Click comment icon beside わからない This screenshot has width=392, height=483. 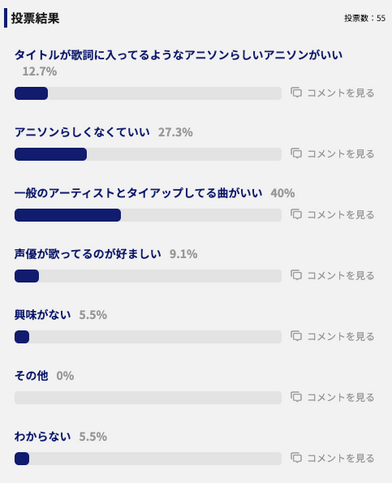[x=296, y=458]
